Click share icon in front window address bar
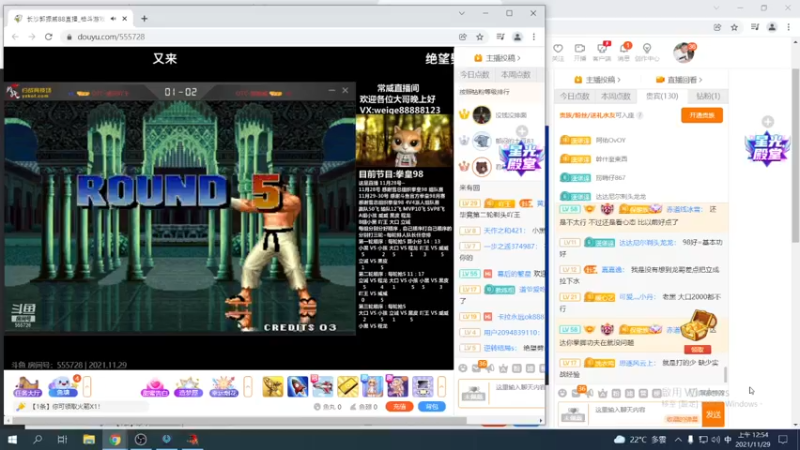Screen dimensions: 800x450 (x=463, y=37)
